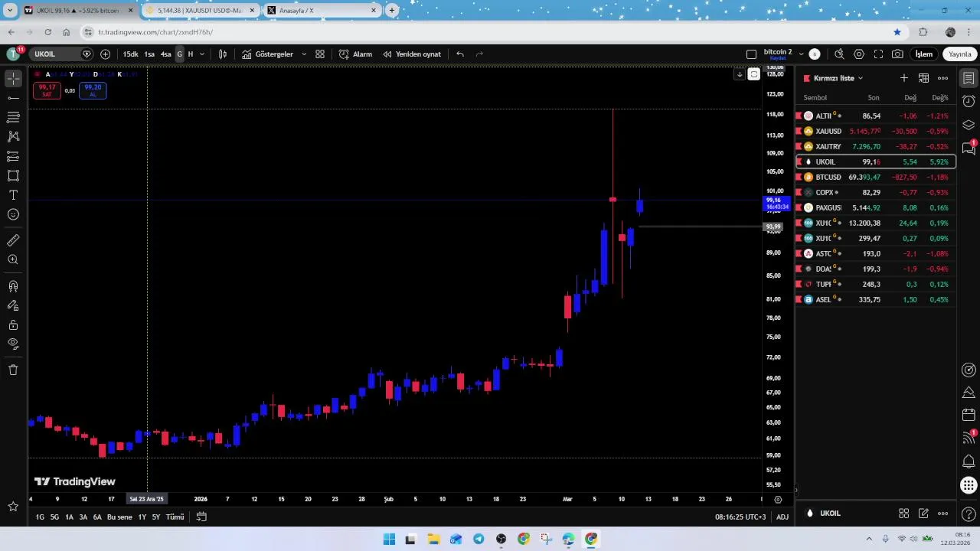Click the red 99,17 SAT sell button
The height and width of the screenshot is (551, 980).
[47, 90]
